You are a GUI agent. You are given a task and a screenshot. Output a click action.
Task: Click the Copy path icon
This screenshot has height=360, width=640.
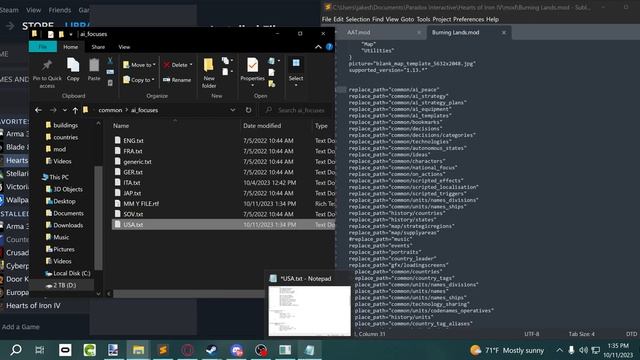(110, 72)
